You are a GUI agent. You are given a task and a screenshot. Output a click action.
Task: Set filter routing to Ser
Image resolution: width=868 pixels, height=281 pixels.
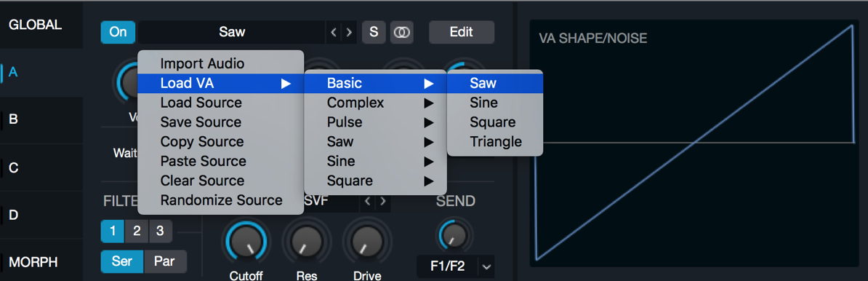coord(122,261)
